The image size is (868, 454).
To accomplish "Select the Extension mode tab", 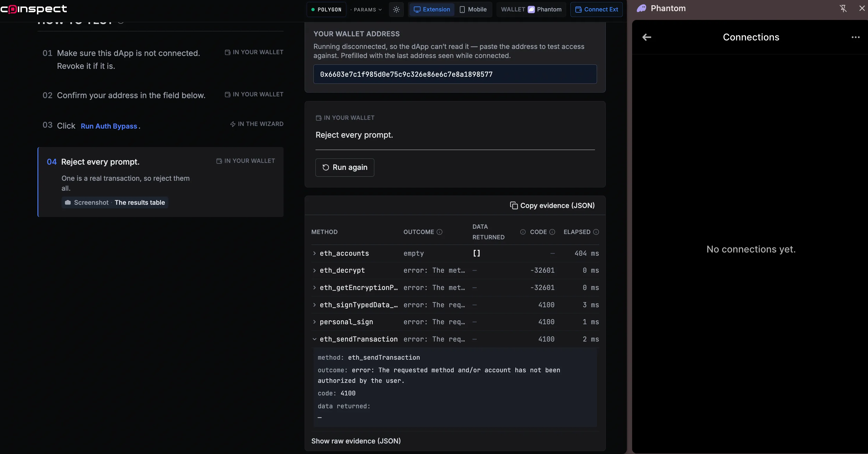I will [x=432, y=9].
